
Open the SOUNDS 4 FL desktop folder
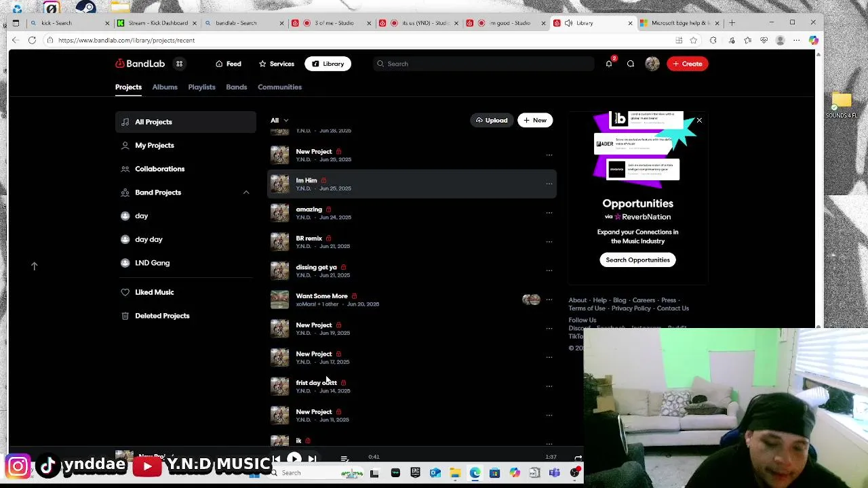click(842, 106)
